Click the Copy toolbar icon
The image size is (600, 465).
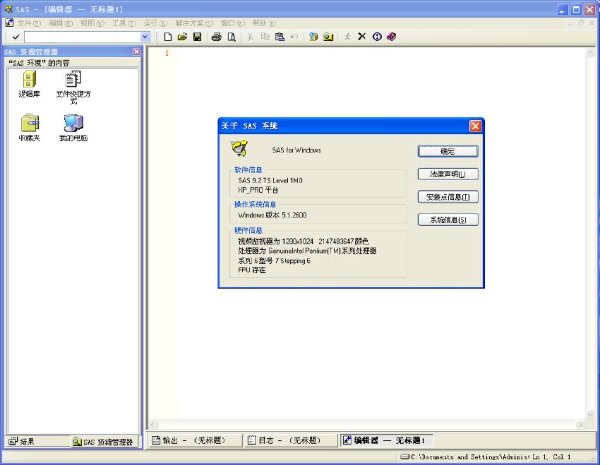coord(265,37)
